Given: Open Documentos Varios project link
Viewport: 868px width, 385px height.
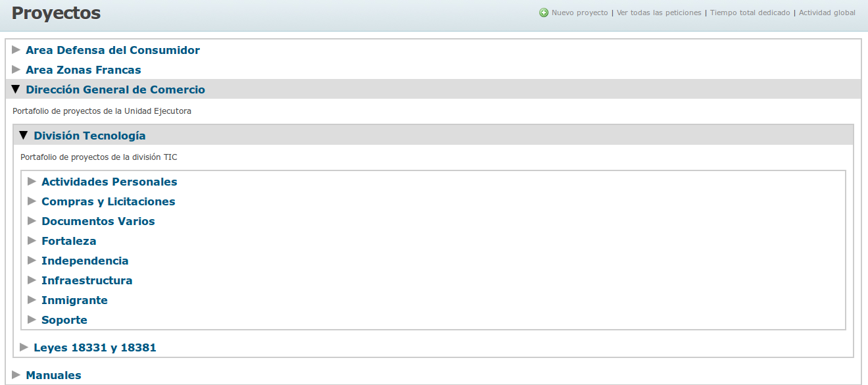Looking at the screenshot, I should click(99, 221).
